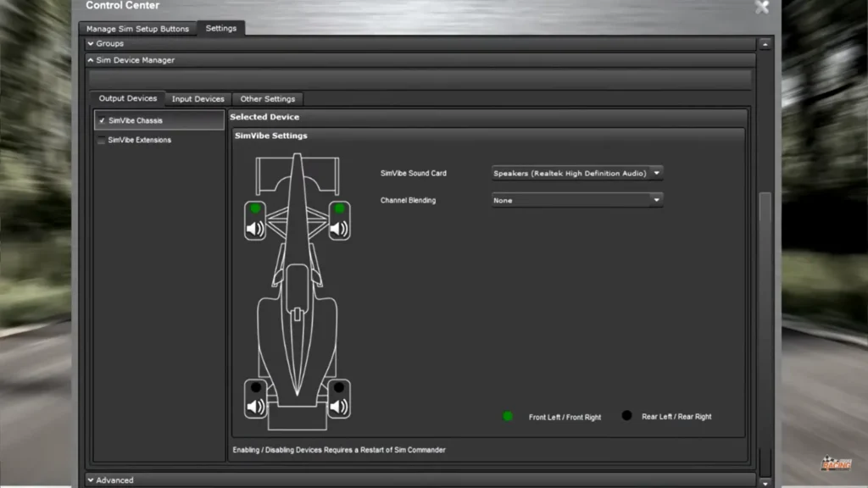This screenshot has width=868, height=488.
Task: Click the black rear right channel indicator
Action: [339, 386]
